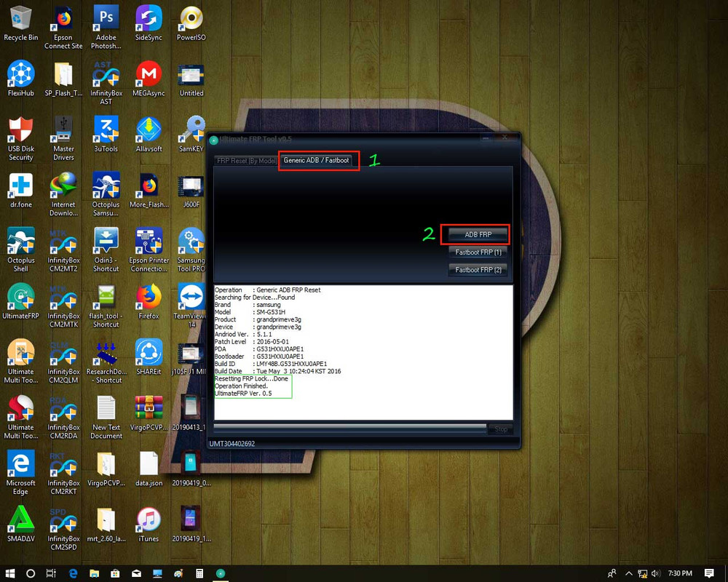728x582 pixels.
Task: Open PowerISO desktop shortcut
Action: pos(191,23)
